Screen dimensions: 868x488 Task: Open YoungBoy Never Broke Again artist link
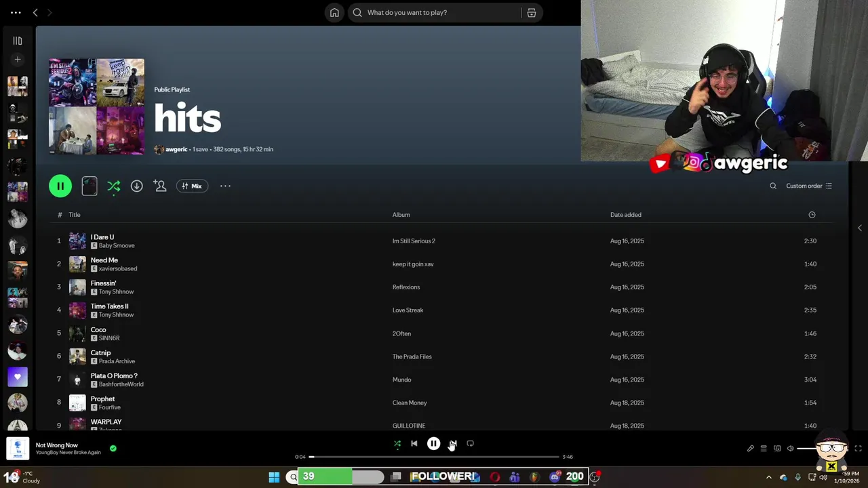(68, 453)
